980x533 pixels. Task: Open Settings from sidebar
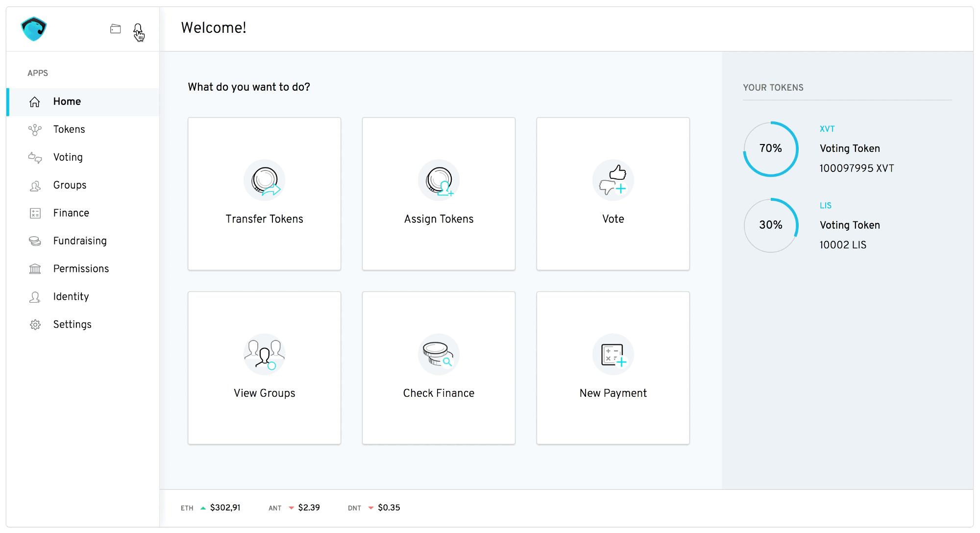coord(72,325)
